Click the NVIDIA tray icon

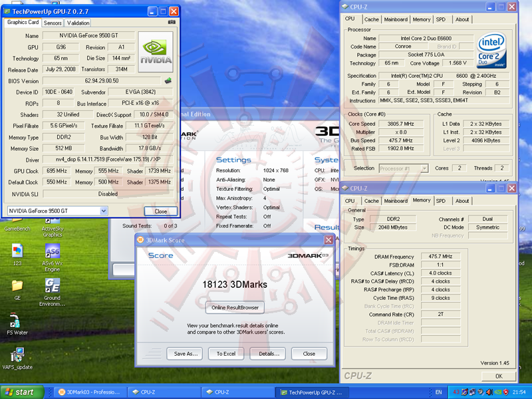(497, 392)
